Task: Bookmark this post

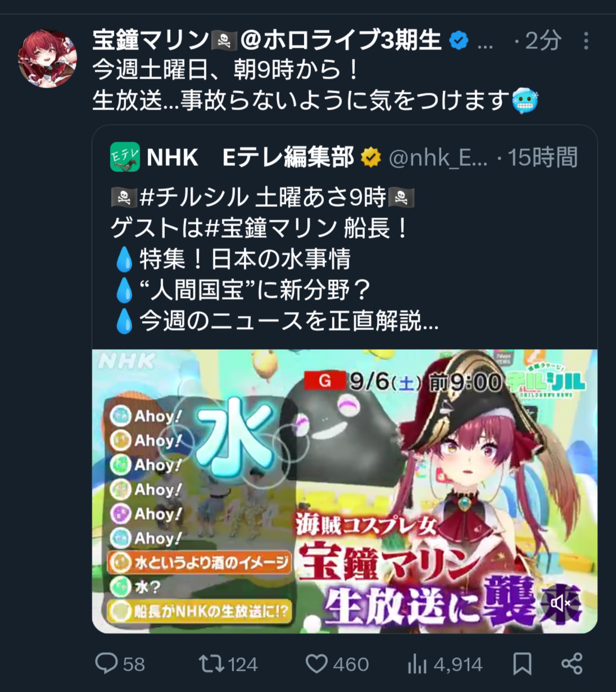Action: tap(522, 664)
